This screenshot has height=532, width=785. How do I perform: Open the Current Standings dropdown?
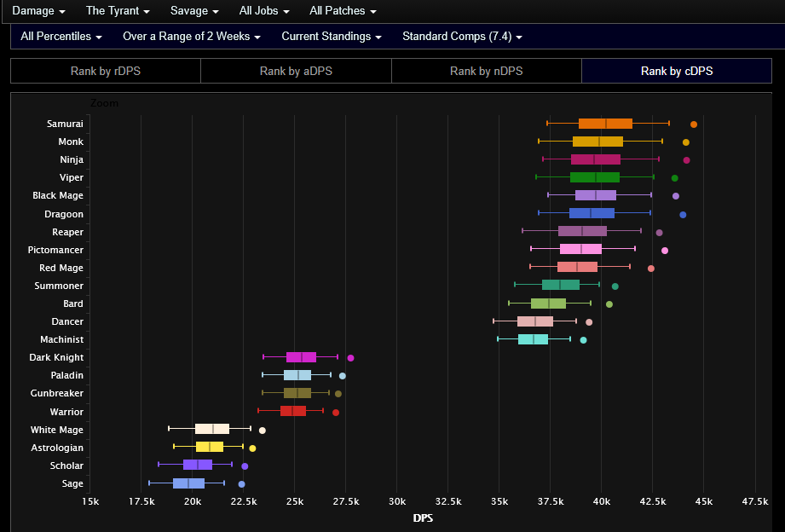pos(332,37)
